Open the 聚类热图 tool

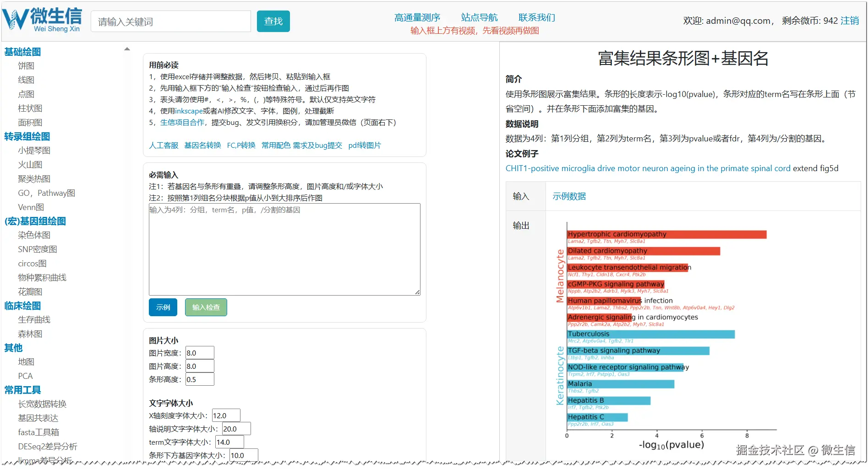(x=34, y=179)
